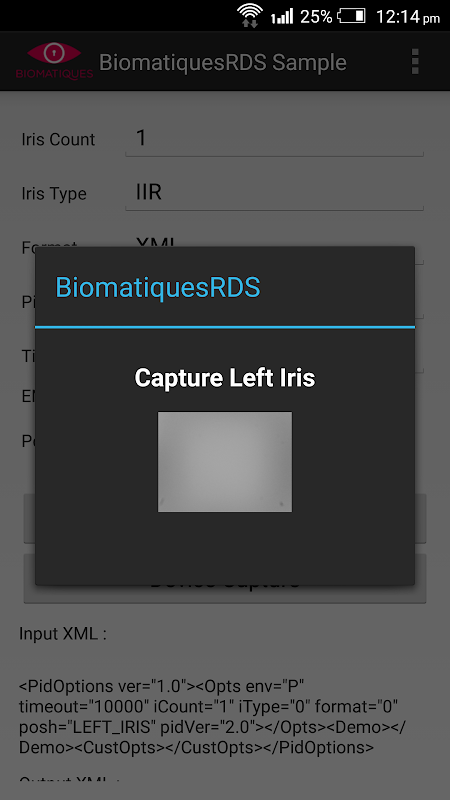The image size is (450, 800).
Task: Tap the 12:14 pm clock
Action: click(x=408, y=17)
